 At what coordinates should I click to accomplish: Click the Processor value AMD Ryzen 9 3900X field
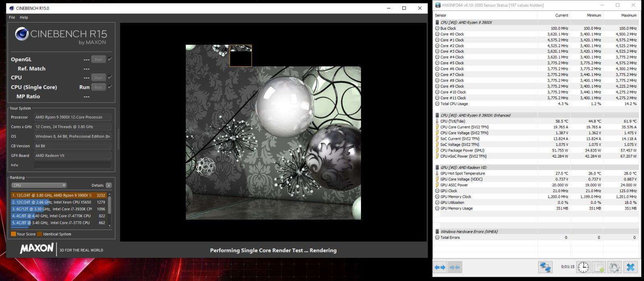(x=72, y=117)
